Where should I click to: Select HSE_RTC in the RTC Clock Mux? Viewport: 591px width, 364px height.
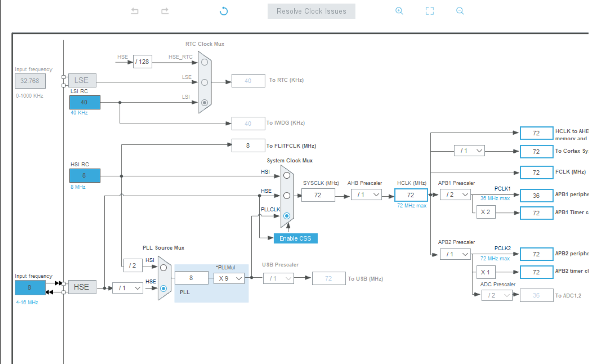tap(205, 62)
